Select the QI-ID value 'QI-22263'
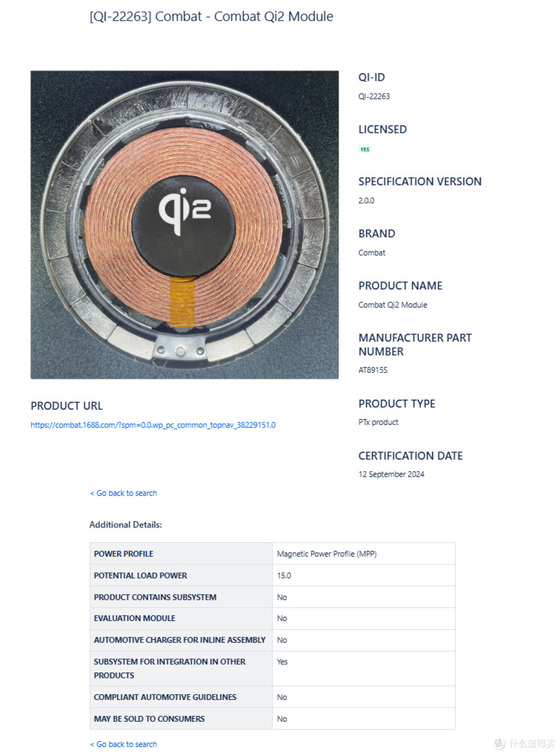Viewport: 560px width, 755px height. [x=374, y=97]
